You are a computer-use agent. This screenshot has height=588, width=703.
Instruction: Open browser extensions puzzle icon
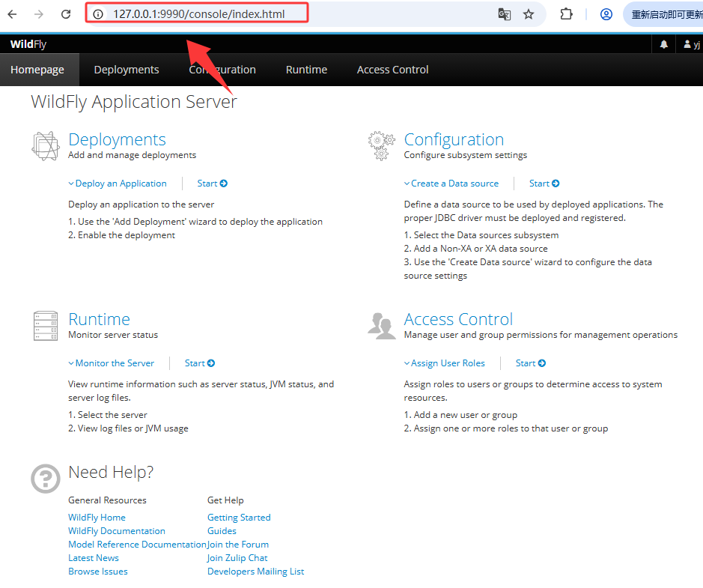click(566, 14)
